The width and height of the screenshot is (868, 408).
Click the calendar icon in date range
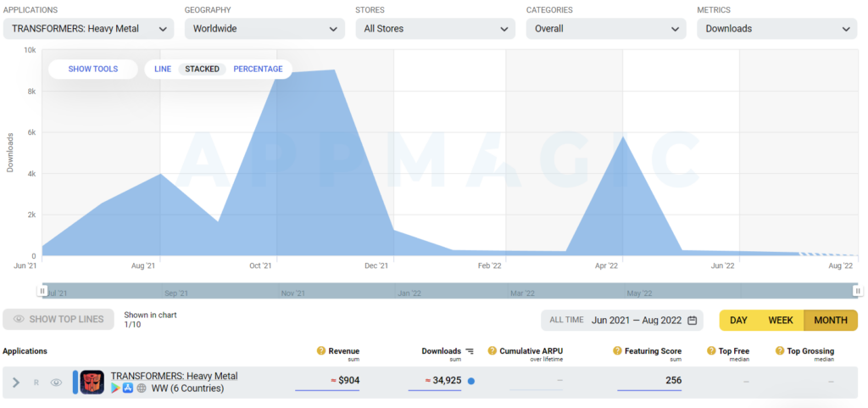[692, 320]
